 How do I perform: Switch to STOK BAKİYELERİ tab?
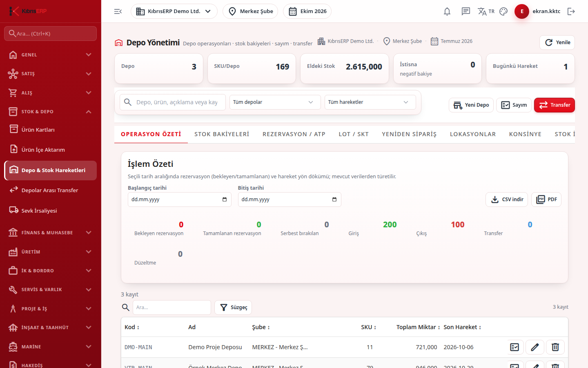point(222,134)
